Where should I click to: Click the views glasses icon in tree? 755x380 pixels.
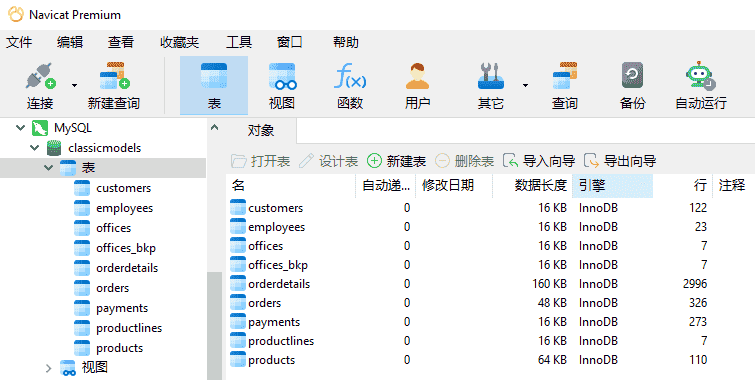coord(68,367)
